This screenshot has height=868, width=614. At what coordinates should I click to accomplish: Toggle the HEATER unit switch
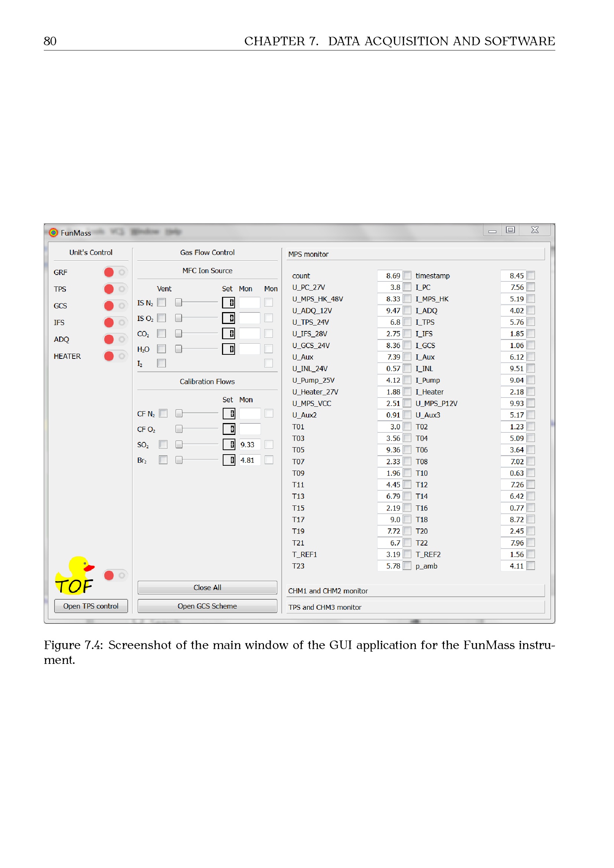[115, 356]
